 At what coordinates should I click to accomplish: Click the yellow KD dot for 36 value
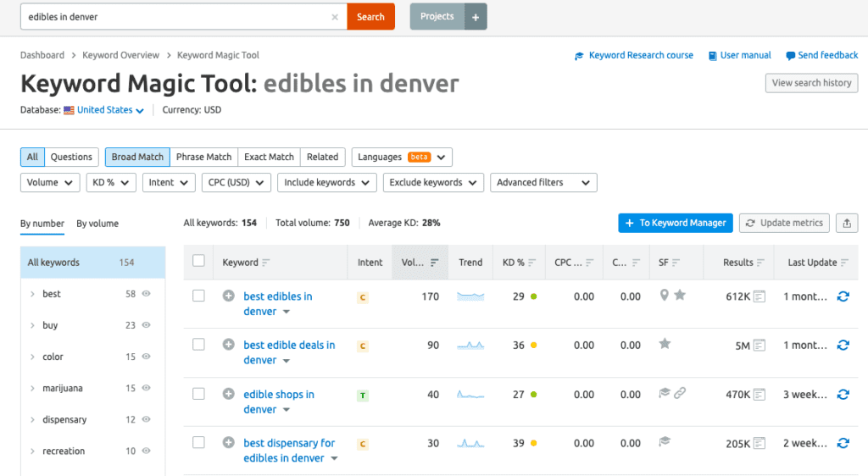click(533, 346)
